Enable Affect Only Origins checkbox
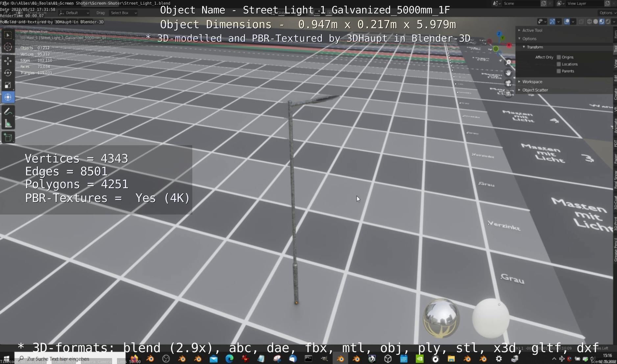 point(558,57)
